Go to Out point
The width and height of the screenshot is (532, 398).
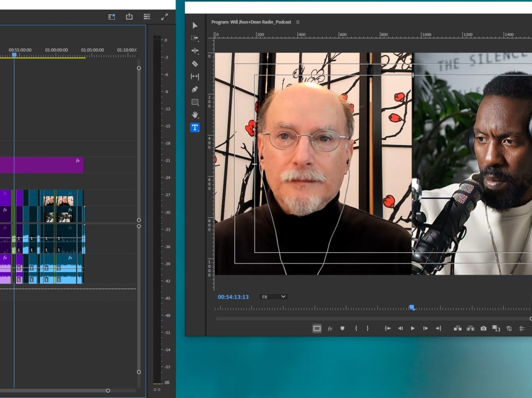(x=438, y=328)
